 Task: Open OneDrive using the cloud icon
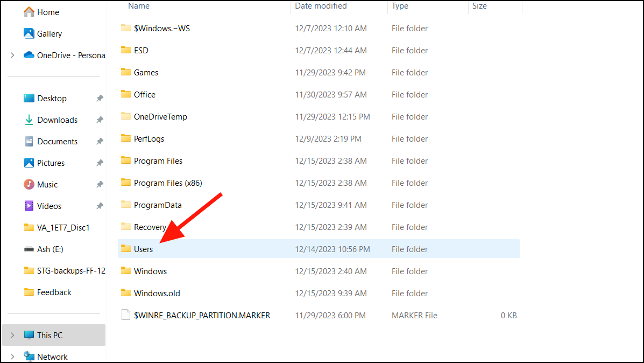point(29,54)
